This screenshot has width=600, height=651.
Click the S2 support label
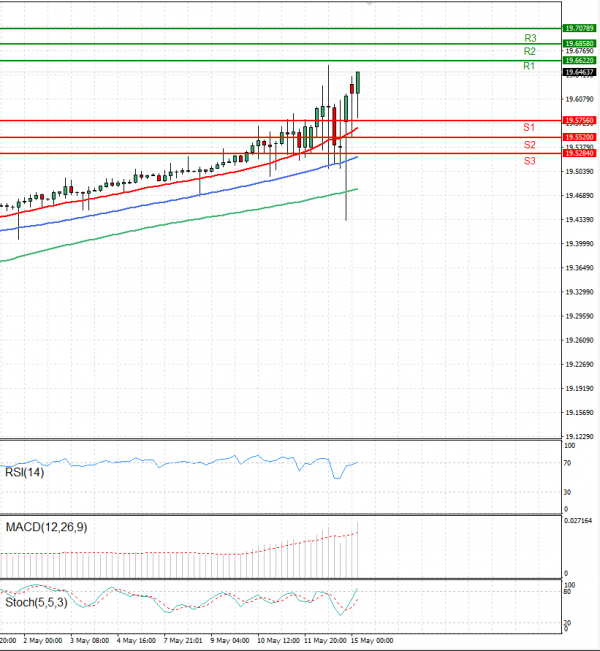click(x=529, y=145)
